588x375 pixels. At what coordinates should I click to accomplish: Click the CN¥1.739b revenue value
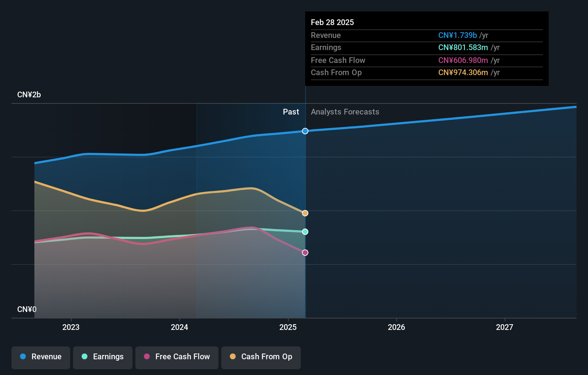(458, 35)
